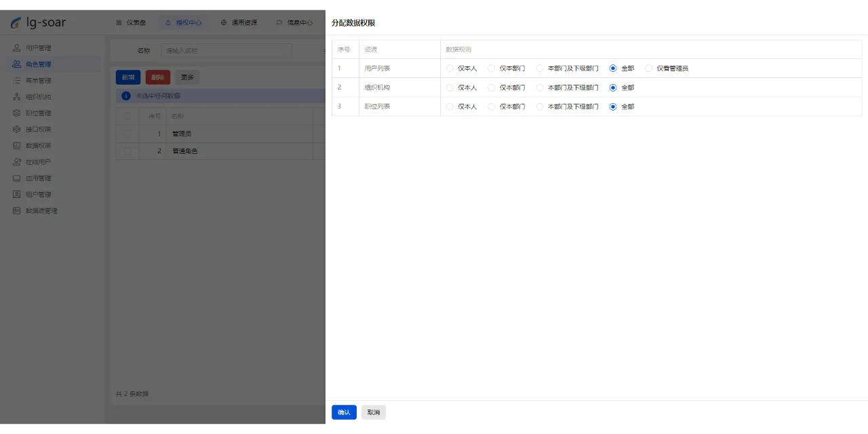Click the 共 2 条数据 total count text

[x=132, y=394]
